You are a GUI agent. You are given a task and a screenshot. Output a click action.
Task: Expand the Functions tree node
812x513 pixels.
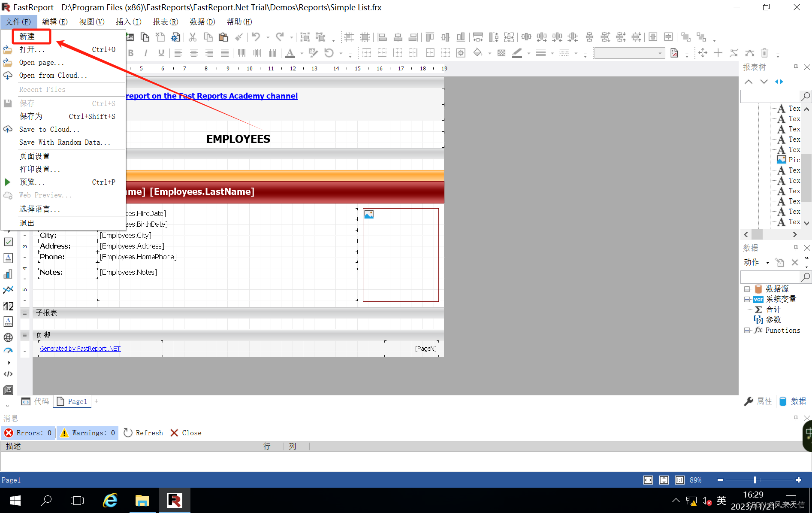point(748,330)
